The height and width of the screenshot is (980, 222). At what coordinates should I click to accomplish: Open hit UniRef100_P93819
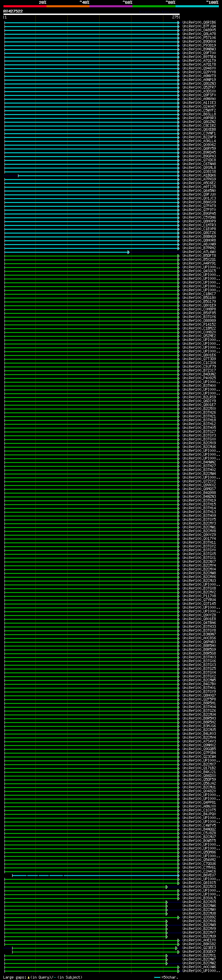click(199, 45)
